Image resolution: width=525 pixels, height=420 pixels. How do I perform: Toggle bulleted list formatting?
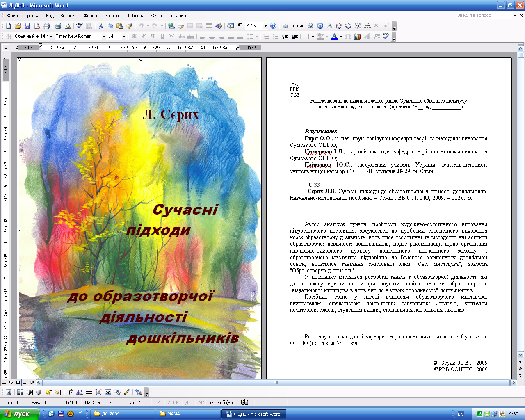click(x=276, y=37)
